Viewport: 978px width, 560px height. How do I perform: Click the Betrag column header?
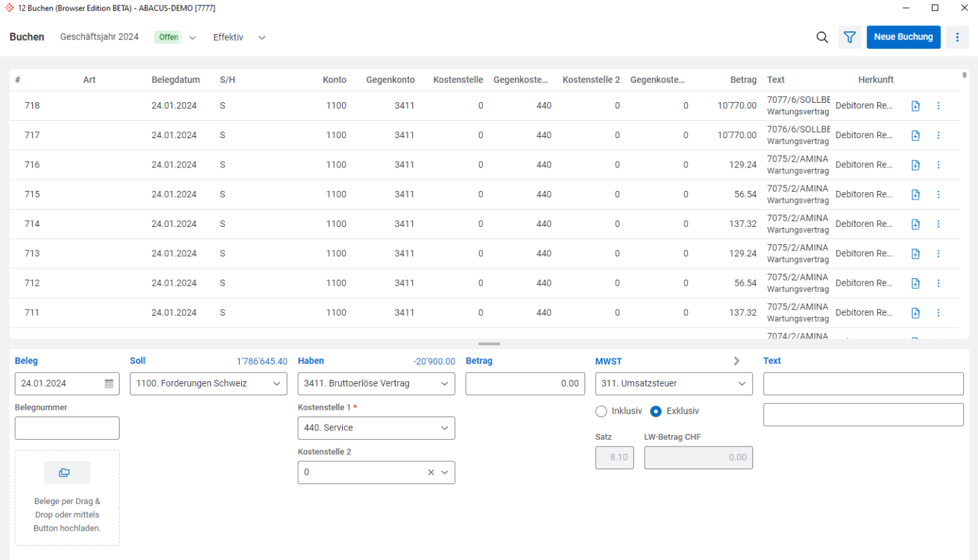743,80
